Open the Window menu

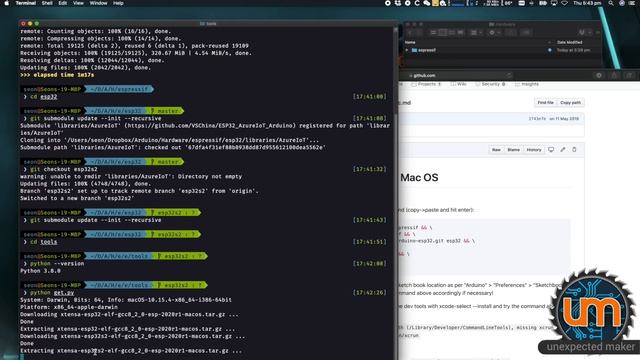point(98,3)
